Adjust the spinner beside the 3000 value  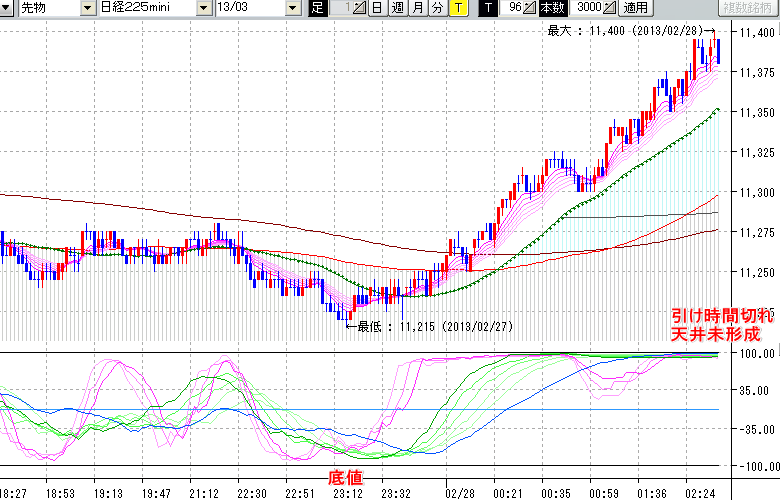click(608, 8)
